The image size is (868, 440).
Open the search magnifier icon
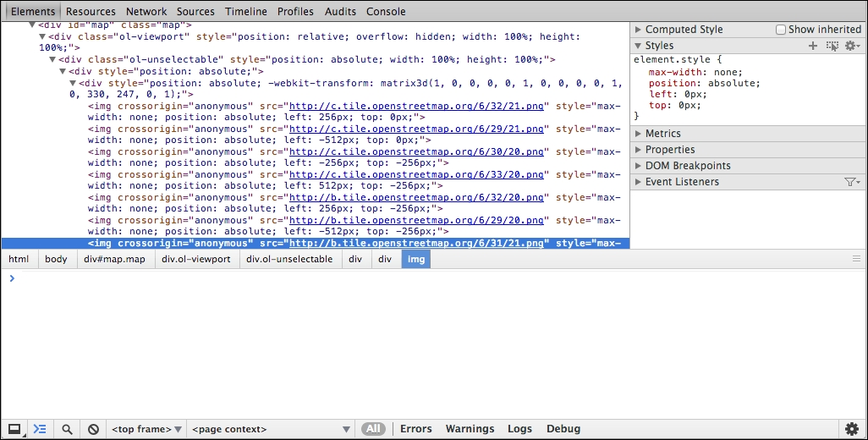pos(67,429)
